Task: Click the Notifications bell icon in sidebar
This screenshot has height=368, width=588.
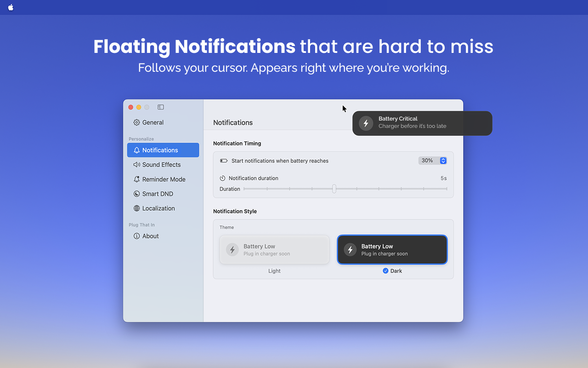Action: tap(136, 150)
